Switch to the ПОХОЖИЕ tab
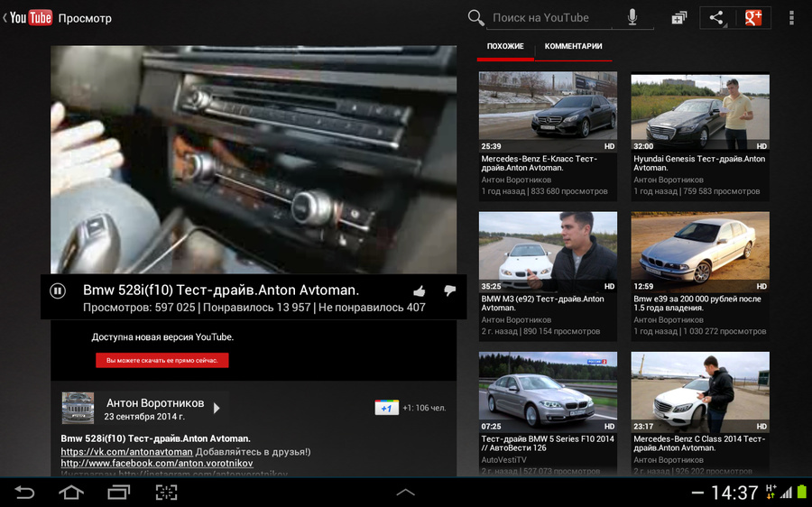The height and width of the screenshot is (507, 812). coord(505,47)
